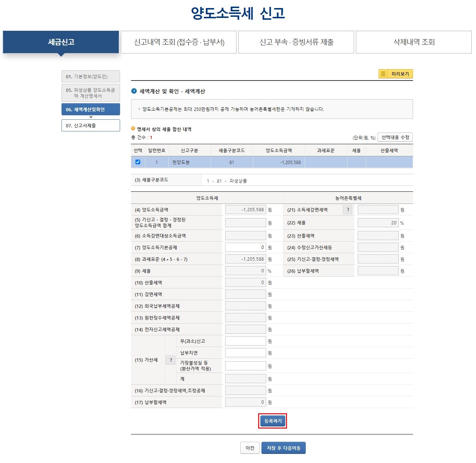Click the 무(과소)신고 가산세 input field

point(245,341)
